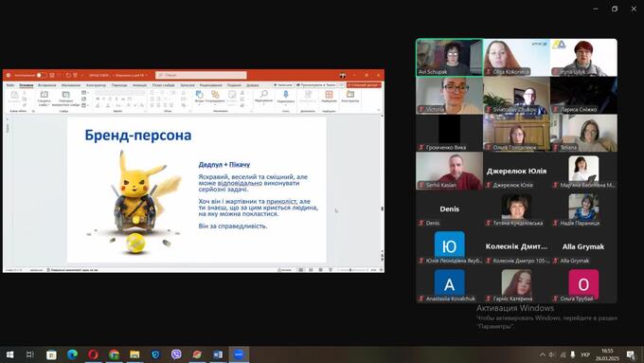Click the PowerPoint search box

(201, 75)
